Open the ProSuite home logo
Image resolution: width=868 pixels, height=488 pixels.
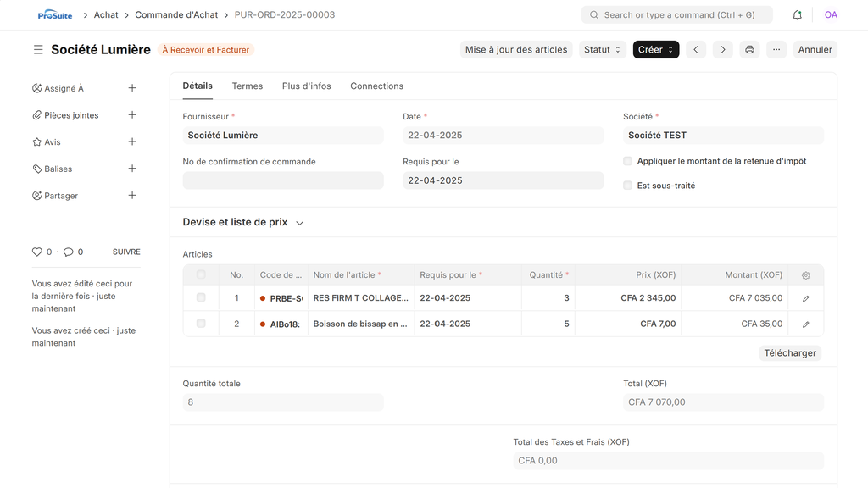coord(55,15)
